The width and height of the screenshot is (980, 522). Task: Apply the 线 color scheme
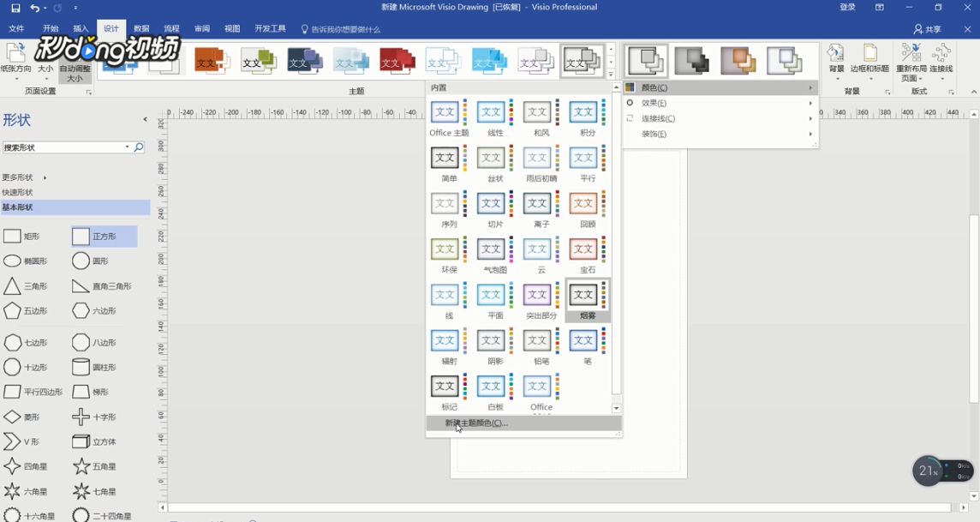(449, 301)
